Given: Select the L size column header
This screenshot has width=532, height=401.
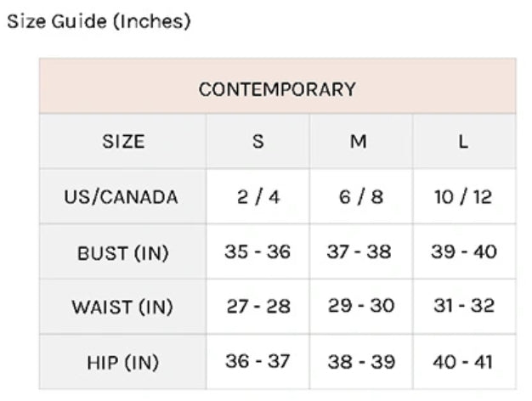Looking at the screenshot, I should pyautogui.click(x=465, y=141).
